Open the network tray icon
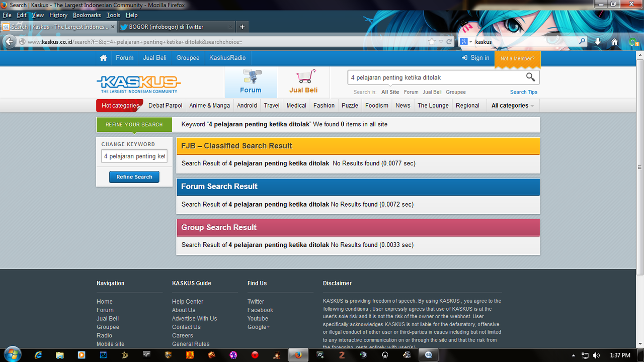 tap(585, 355)
